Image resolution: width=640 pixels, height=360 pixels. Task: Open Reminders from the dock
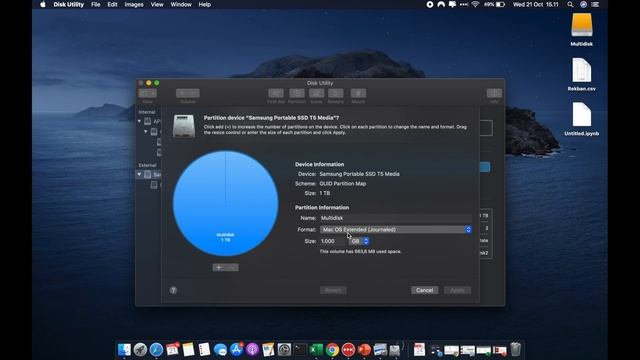pos(204,350)
